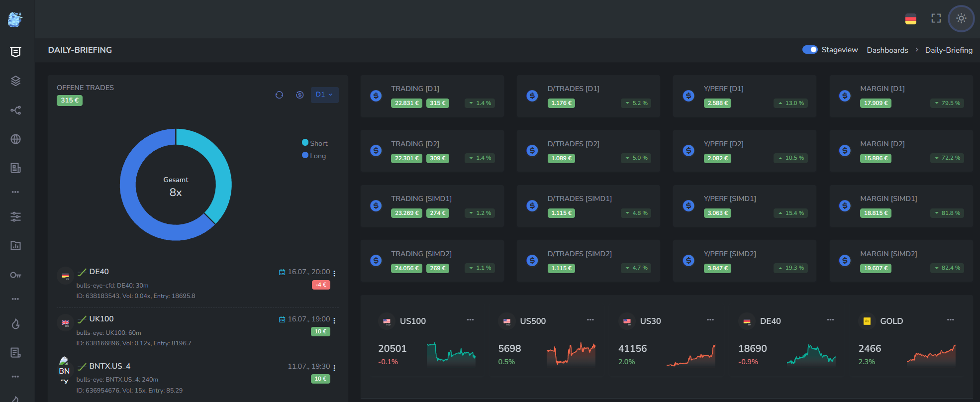Image resolution: width=980 pixels, height=402 pixels.
Task: Go to Dashboards breadcrumb
Action: click(x=887, y=50)
